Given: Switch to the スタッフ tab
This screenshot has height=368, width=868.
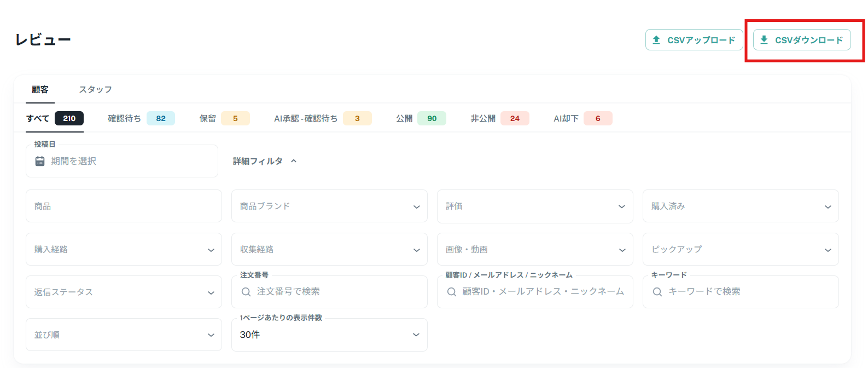Looking at the screenshot, I should click(95, 89).
